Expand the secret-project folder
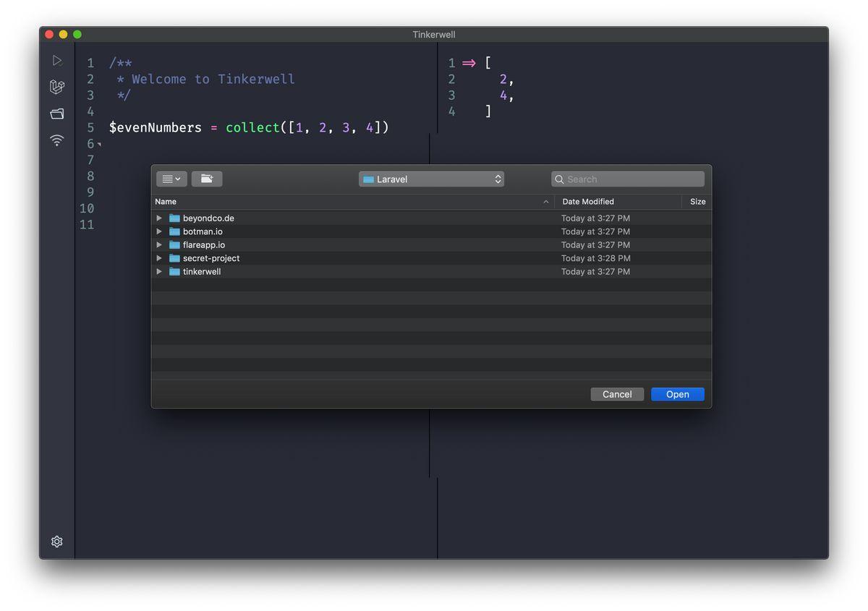868x611 pixels. (159, 258)
